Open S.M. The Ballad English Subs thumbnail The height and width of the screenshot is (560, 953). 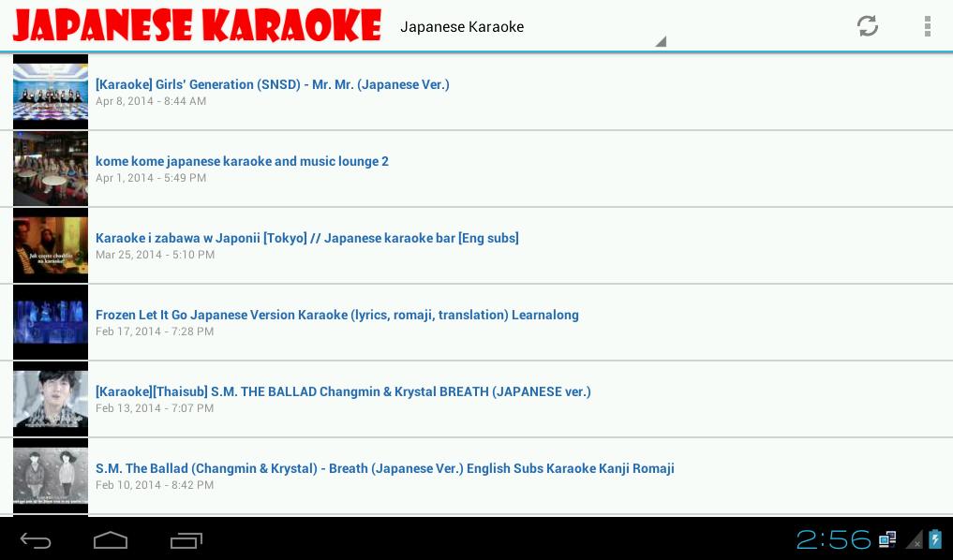[x=51, y=476]
